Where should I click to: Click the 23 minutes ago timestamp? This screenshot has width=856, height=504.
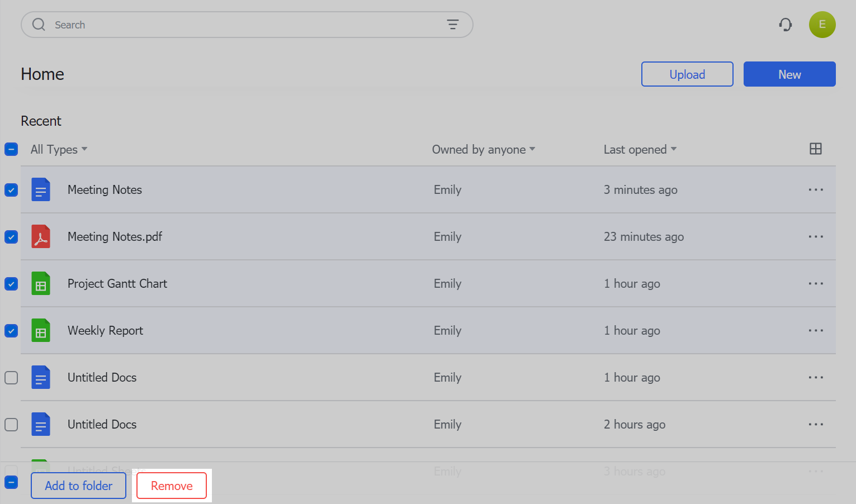644,236
